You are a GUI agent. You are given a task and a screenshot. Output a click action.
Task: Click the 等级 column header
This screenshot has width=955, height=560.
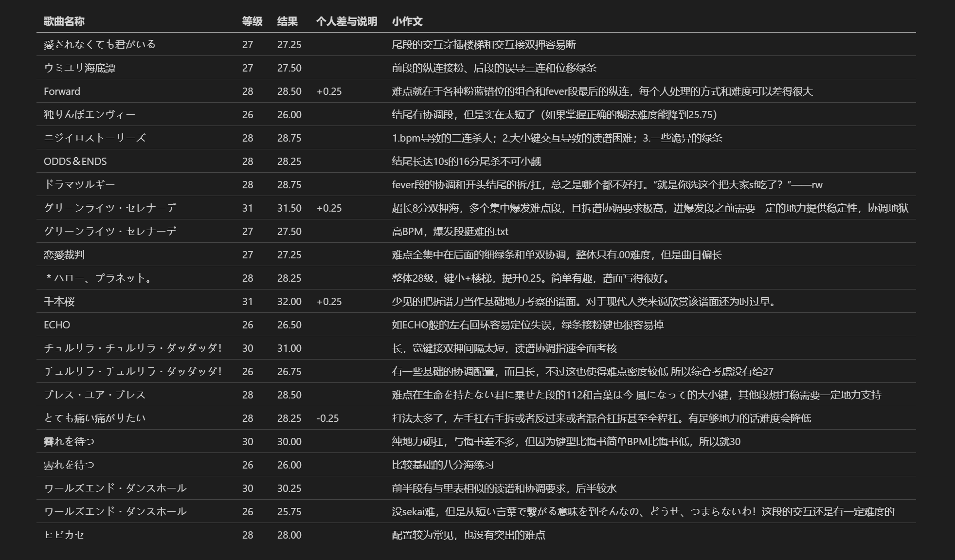point(252,21)
